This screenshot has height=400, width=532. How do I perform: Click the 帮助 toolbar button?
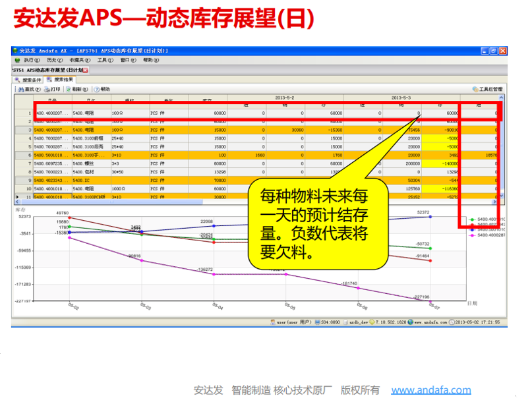pos(102,89)
